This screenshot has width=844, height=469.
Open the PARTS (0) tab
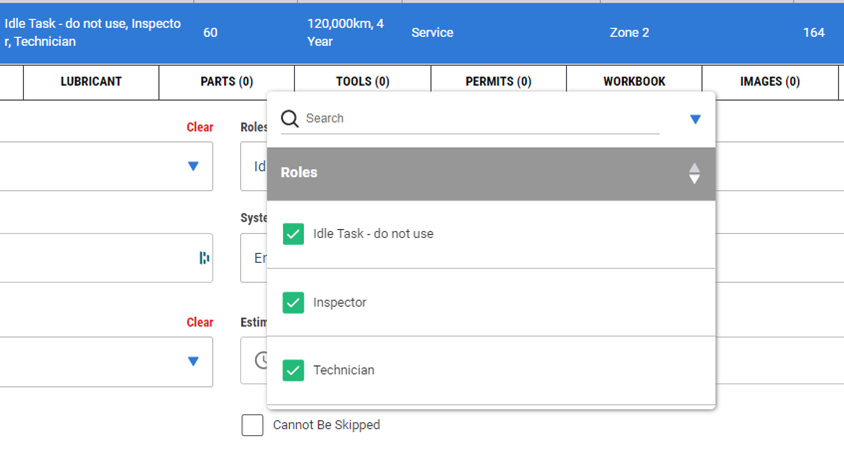point(227,82)
